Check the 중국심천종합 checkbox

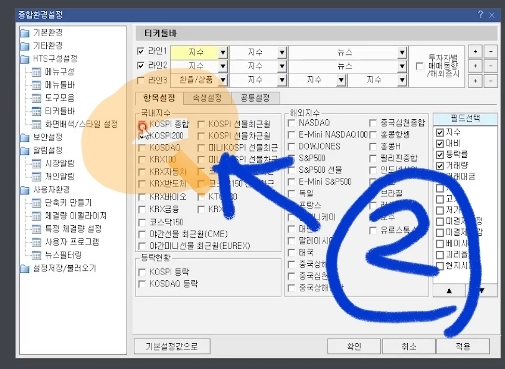373,123
